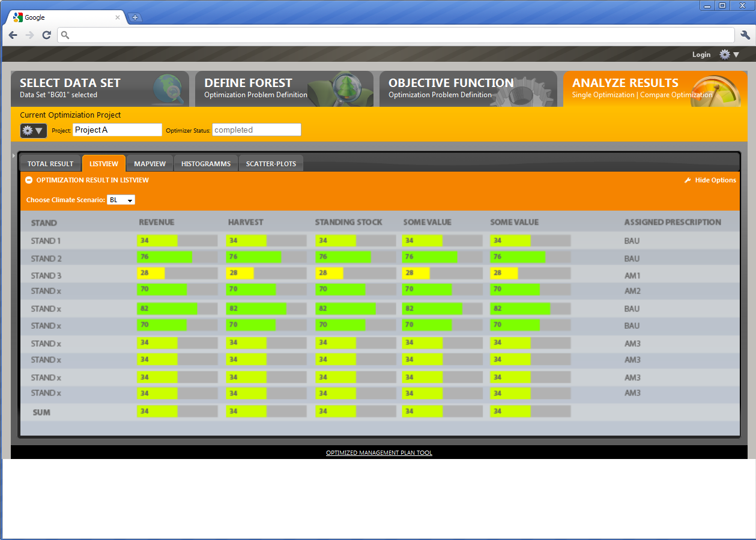Switch to the Mapview tab

[150, 163]
